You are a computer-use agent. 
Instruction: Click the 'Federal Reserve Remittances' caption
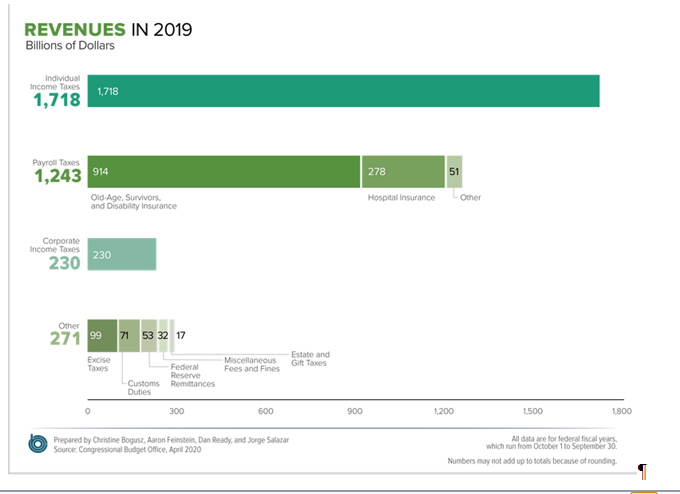(x=193, y=375)
